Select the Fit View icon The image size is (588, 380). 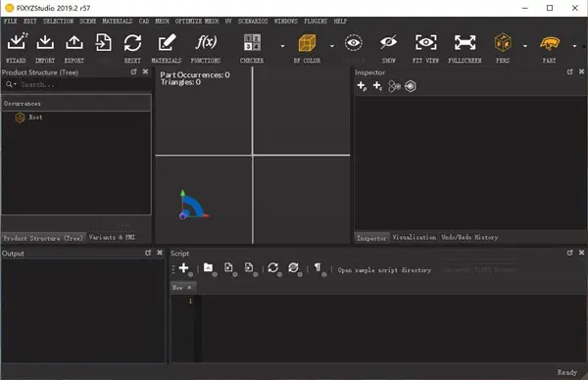(425, 42)
